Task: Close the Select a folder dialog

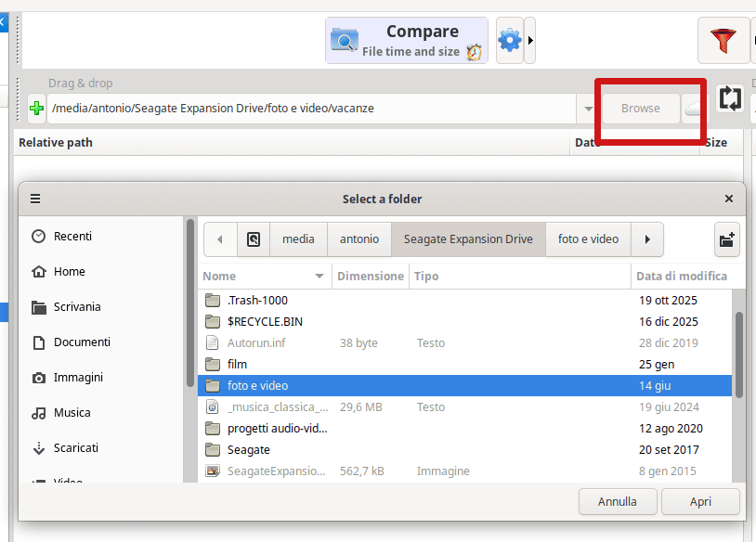Action: 728,199
